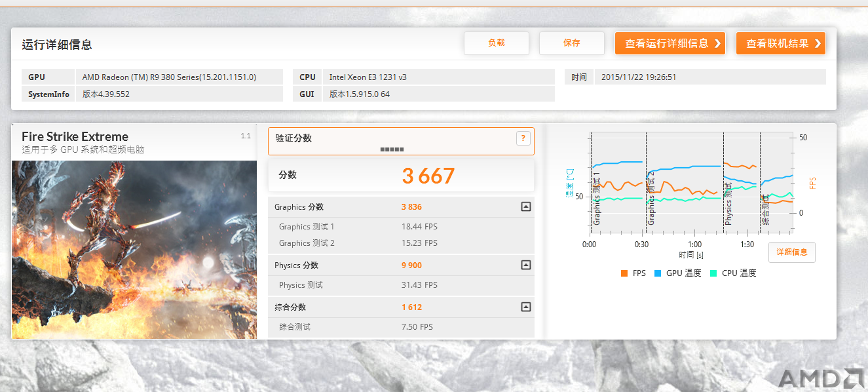Image resolution: width=868 pixels, height=392 pixels.
Task: Click the SystemInfo 版本4.39.552 value
Action: (x=106, y=94)
